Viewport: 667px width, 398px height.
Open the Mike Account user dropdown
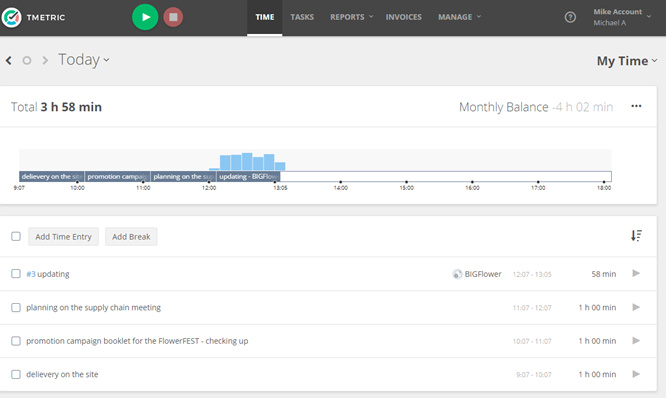[x=622, y=17]
